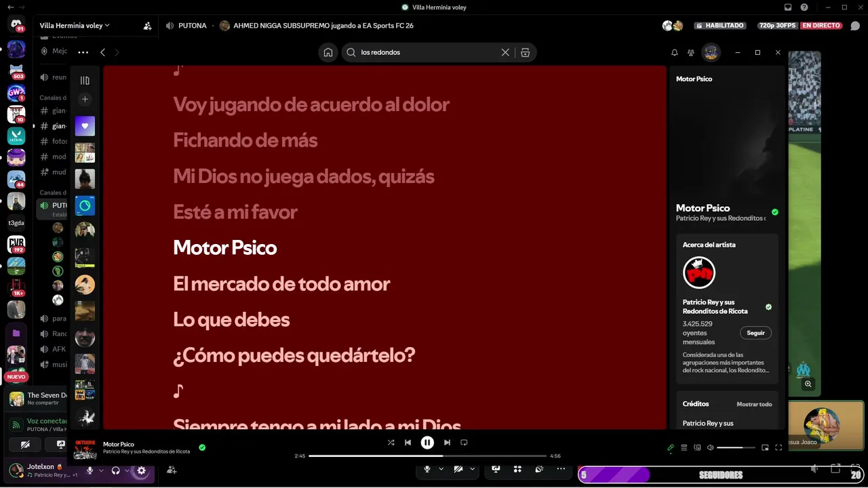Viewport: 868px width, 488px height.
Task: Click the lyric line 'Esté a mi favor'
Action: 235,212
